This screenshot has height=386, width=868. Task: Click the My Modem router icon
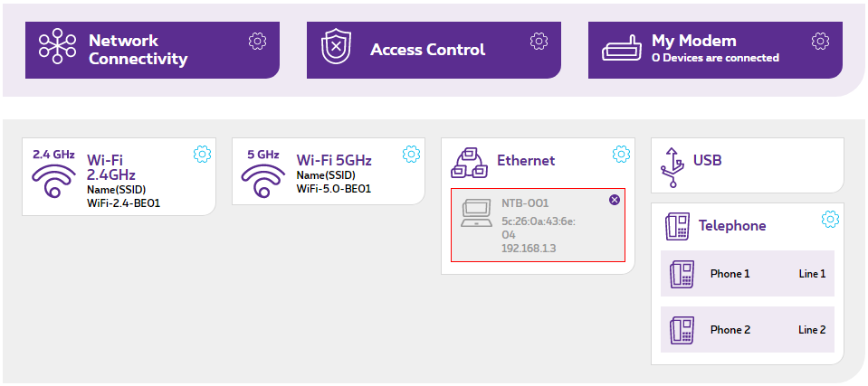622,50
